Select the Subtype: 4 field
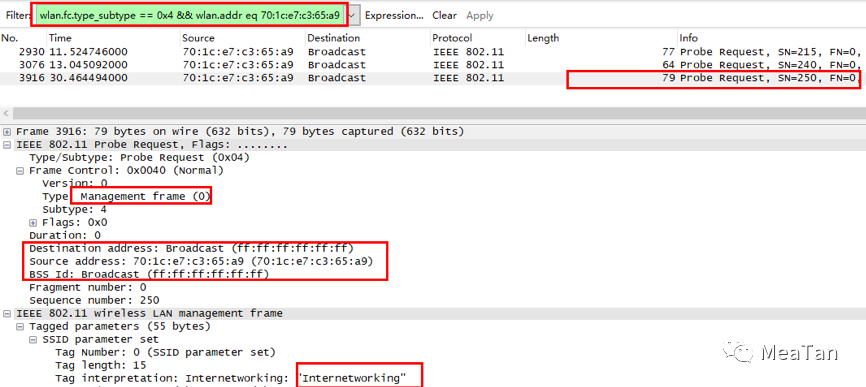 point(74,210)
